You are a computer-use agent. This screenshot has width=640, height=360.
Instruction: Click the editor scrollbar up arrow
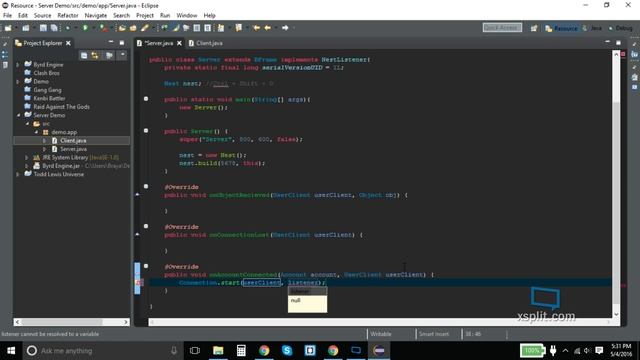[616, 54]
